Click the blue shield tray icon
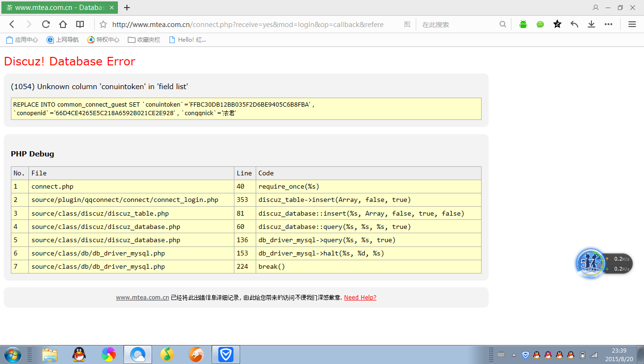This screenshot has width=644, height=364. 525,355
